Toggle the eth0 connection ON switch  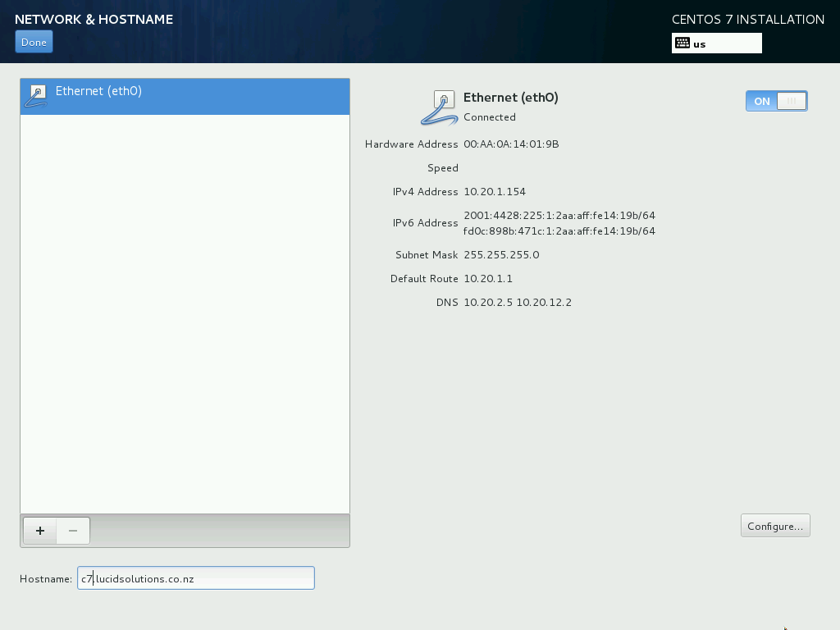(776, 101)
